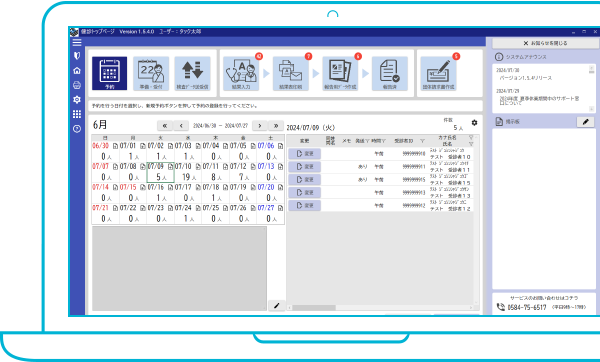Jump back with double-left arrow calendar button

165,126
